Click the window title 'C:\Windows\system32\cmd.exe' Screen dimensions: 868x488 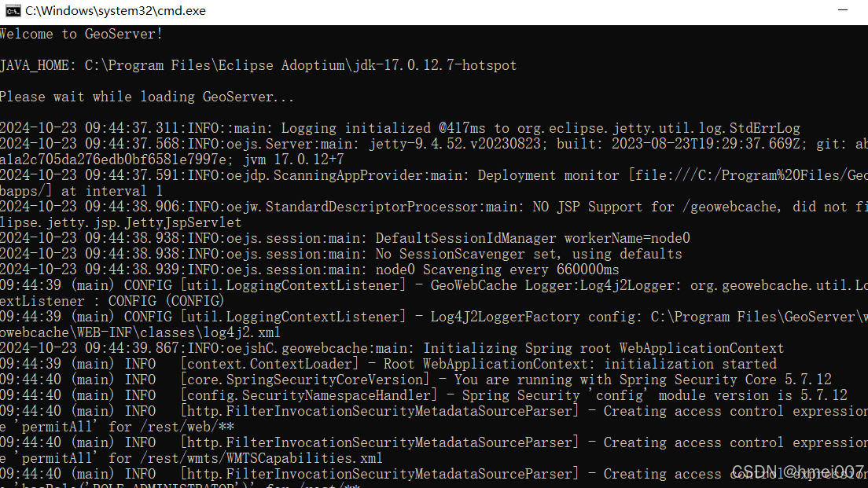115,11
